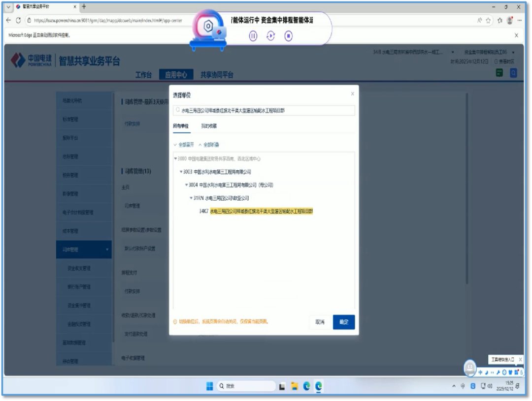The width and height of the screenshot is (532, 401).
Task: Confirm unit selection with 确定
Action: point(344,322)
